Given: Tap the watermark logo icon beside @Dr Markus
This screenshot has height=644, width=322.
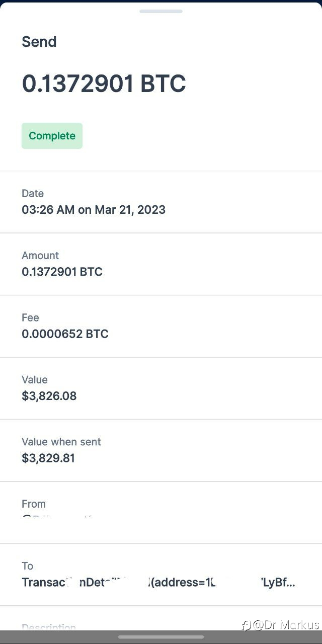Looking at the screenshot, I should click(x=246, y=625).
